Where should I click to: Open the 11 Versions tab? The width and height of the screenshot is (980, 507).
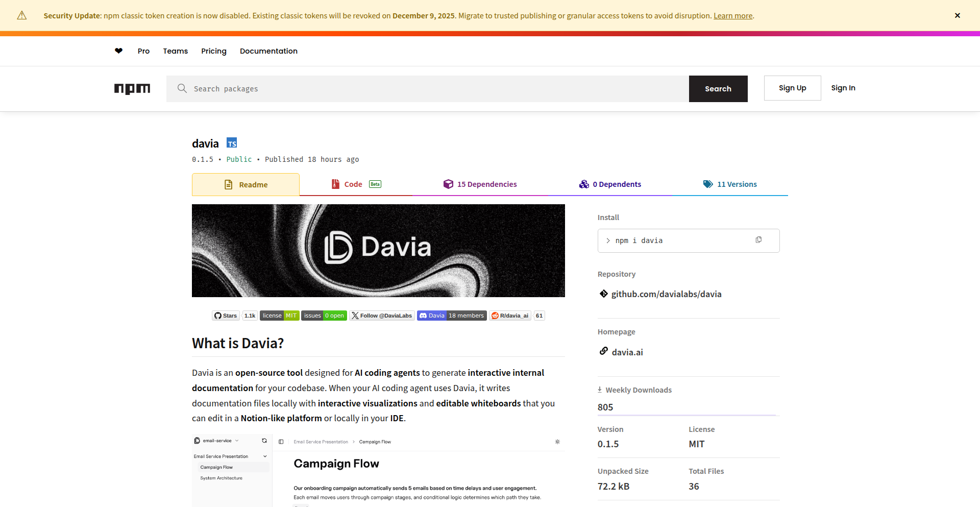tap(730, 184)
